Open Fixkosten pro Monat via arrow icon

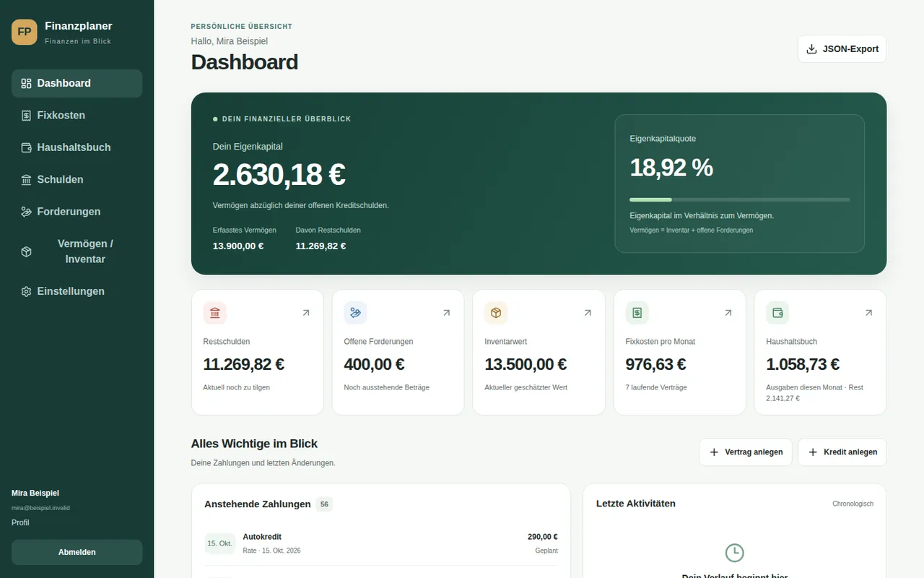[x=728, y=313]
